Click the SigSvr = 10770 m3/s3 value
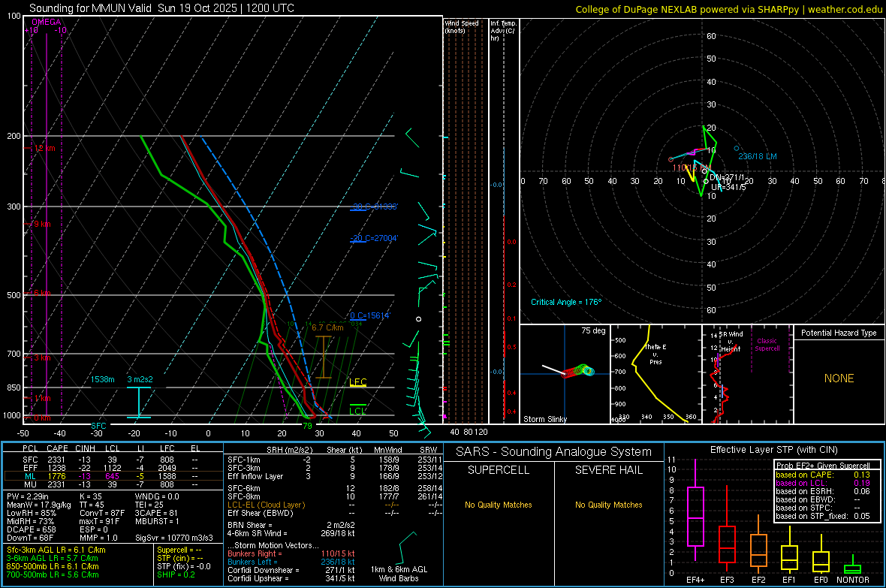 tap(174, 538)
